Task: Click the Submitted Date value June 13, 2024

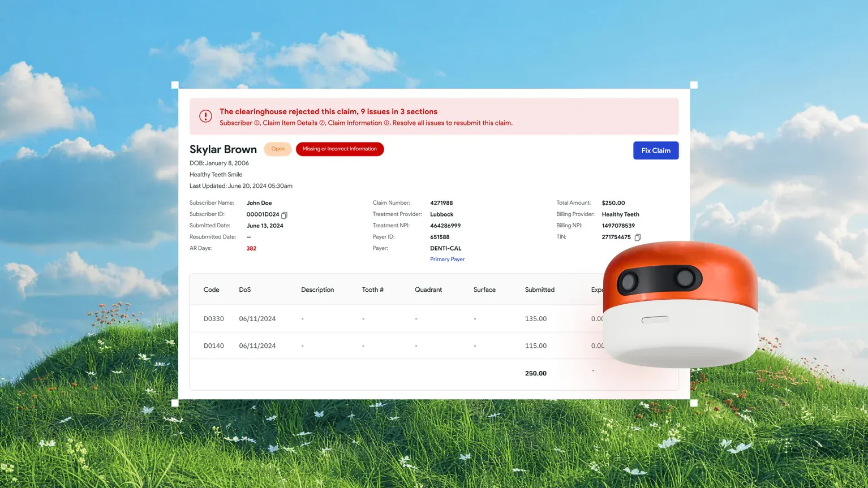Action: (x=265, y=226)
